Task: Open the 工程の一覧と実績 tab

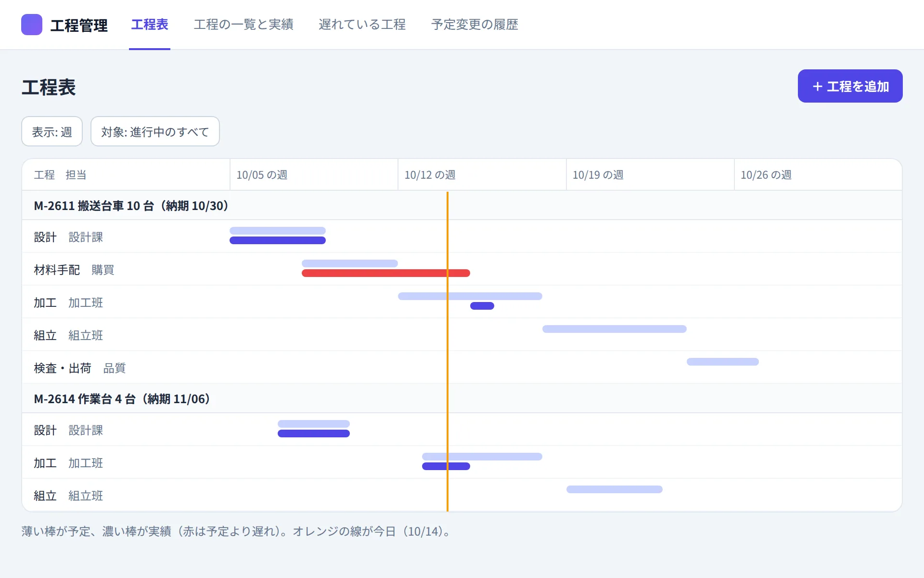Action: coord(244,25)
